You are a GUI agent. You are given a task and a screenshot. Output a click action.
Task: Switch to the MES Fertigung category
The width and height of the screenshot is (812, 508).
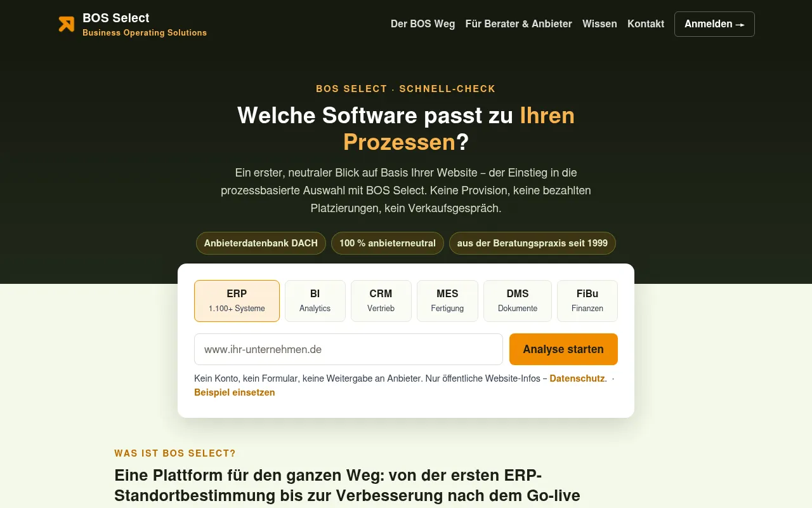pyautogui.click(x=447, y=301)
